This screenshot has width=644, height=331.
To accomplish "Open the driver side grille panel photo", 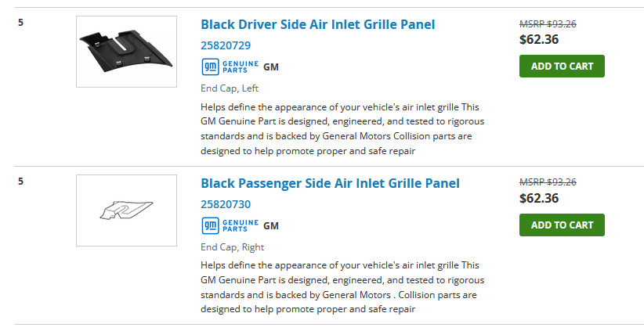I will pyautogui.click(x=126, y=52).
